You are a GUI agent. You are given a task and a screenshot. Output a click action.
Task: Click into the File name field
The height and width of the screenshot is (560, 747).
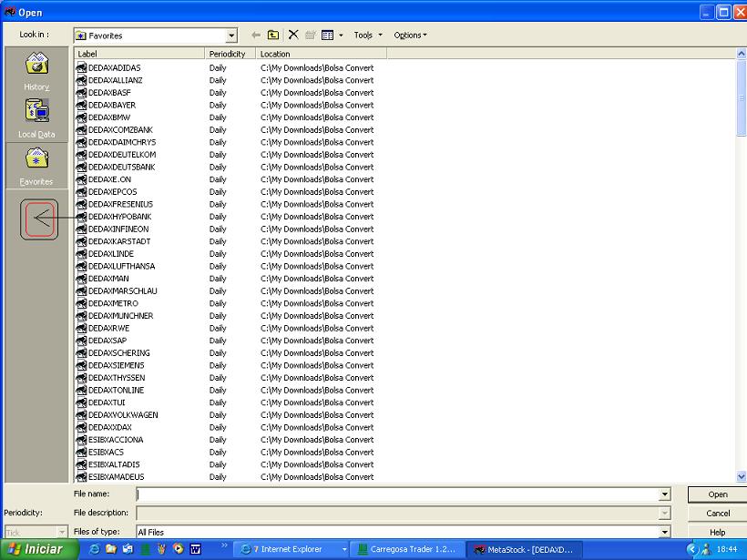(398, 494)
